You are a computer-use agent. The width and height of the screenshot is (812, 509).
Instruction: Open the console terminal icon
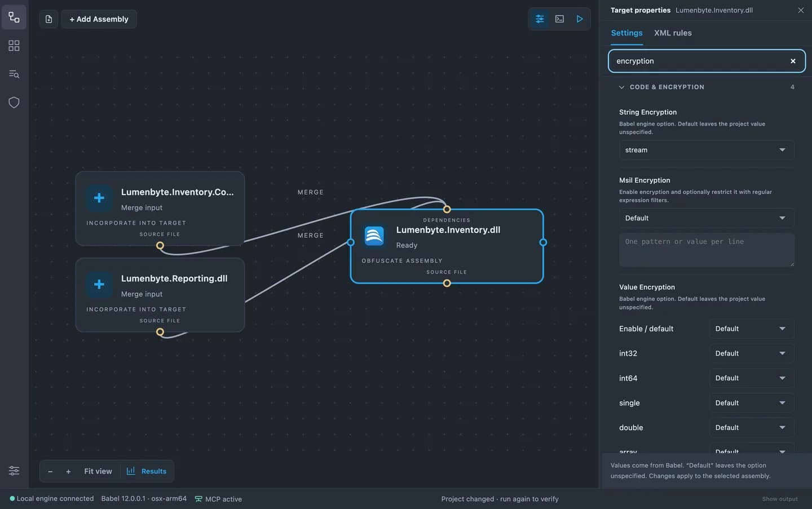pos(559,19)
